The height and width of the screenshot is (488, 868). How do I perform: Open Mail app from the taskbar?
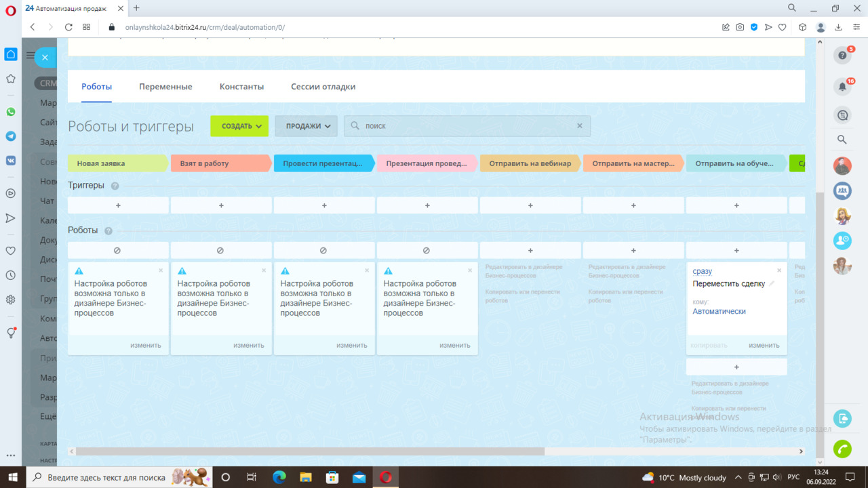pos(359,477)
